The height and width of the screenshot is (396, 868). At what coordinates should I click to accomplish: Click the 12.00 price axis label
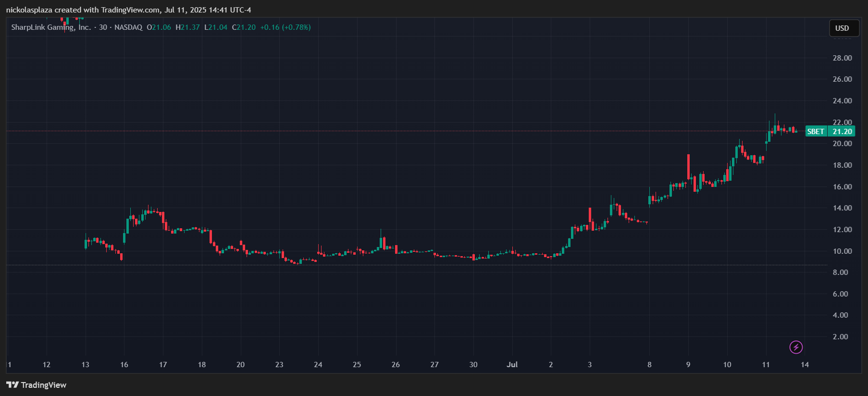click(842, 229)
